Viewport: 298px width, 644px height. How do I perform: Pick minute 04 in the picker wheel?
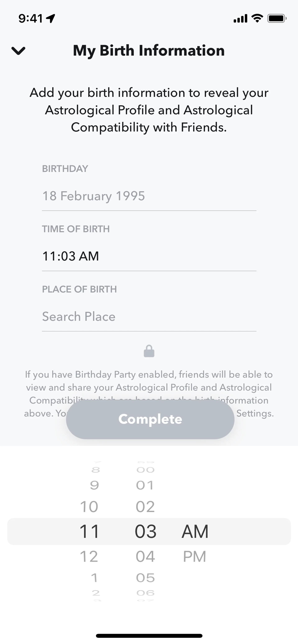click(x=145, y=556)
